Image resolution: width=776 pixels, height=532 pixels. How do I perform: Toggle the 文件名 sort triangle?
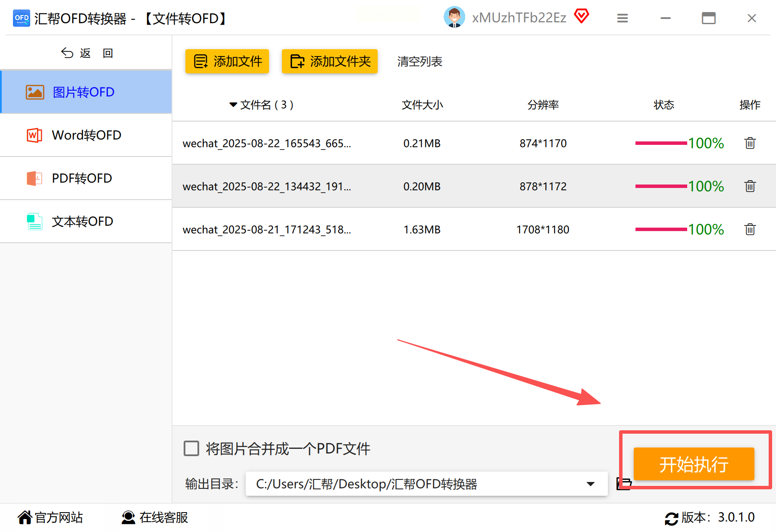click(x=233, y=104)
